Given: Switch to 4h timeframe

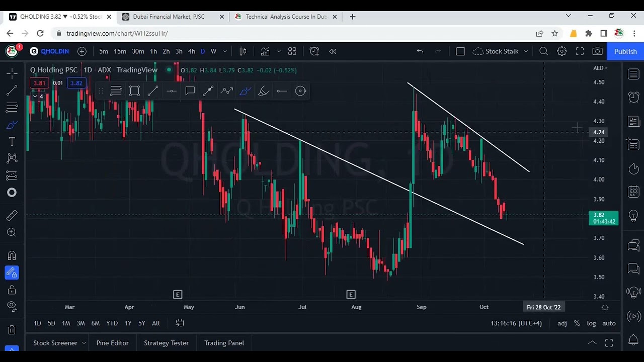Looking at the screenshot, I should 192,51.
